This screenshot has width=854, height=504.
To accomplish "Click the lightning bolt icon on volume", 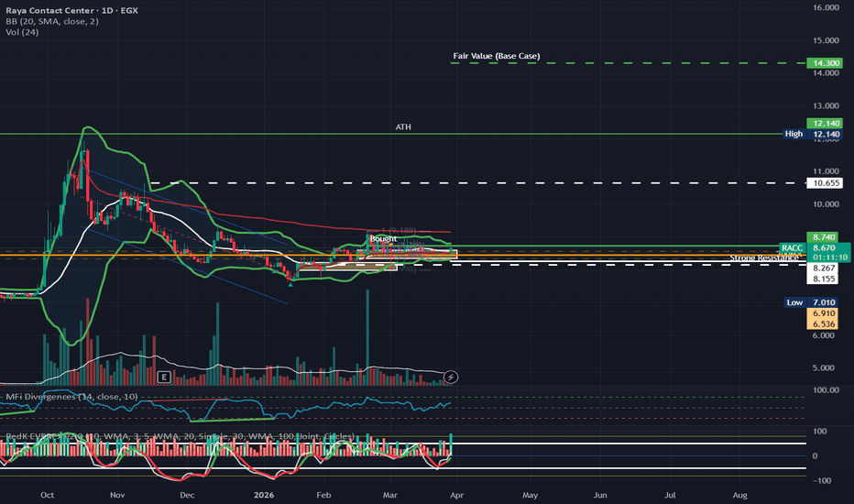I will [x=451, y=377].
